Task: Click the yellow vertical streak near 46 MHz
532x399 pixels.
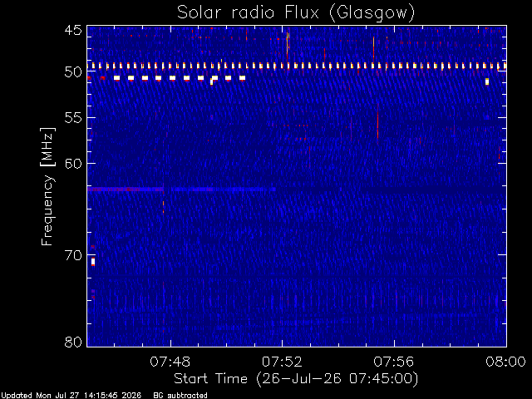Action: pyautogui.click(x=288, y=47)
